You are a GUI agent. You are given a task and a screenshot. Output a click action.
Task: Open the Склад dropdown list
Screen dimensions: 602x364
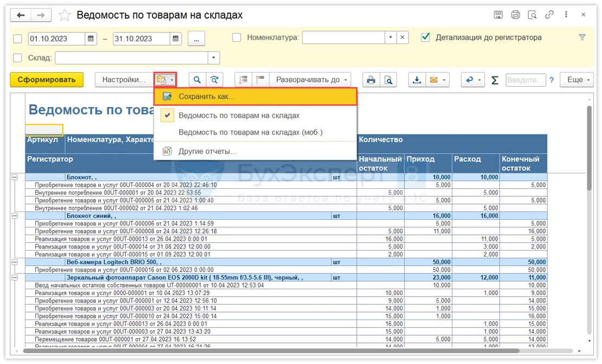[214, 58]
